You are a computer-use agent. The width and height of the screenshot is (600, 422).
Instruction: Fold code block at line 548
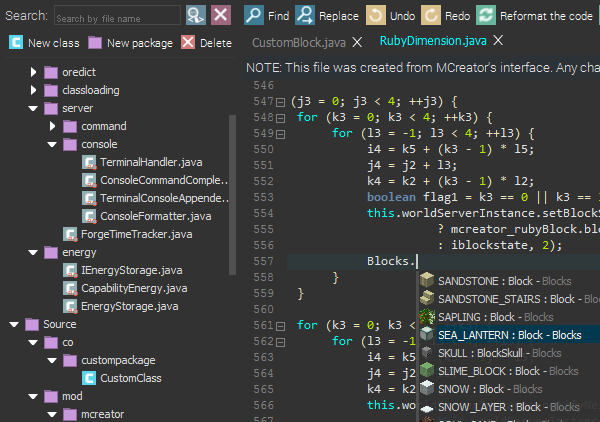coord(280,118)
